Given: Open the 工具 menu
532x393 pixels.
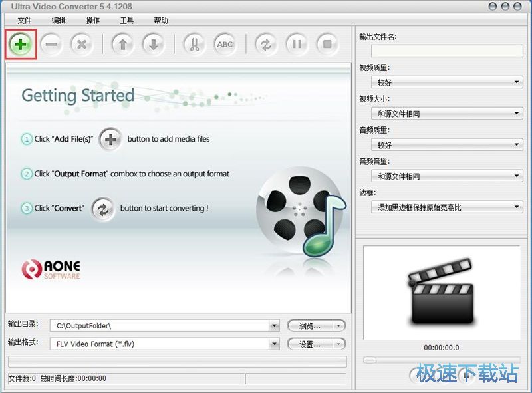Looking at the screenshot, I should 127,20.
